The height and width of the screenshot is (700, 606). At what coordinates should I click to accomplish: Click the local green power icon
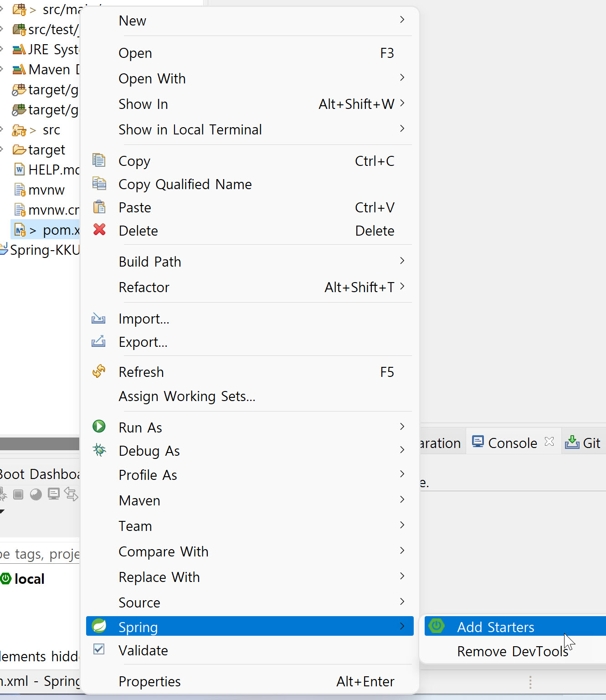tap(6, 579)
